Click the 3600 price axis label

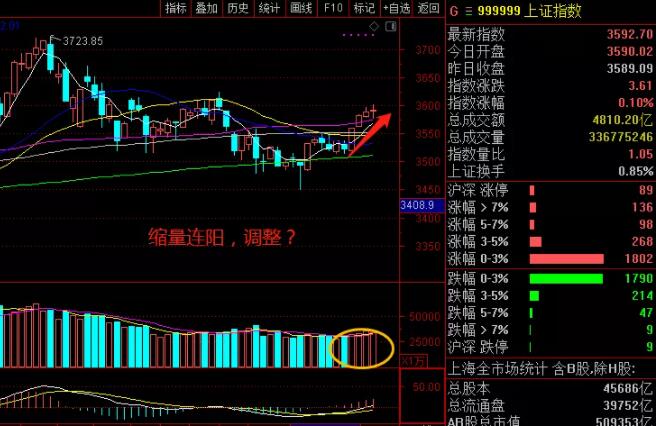428,106
